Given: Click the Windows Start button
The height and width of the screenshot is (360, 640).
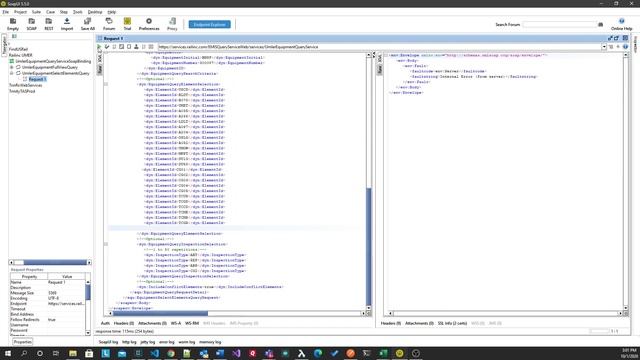Looking at the screenshot, I should point(7,353).
